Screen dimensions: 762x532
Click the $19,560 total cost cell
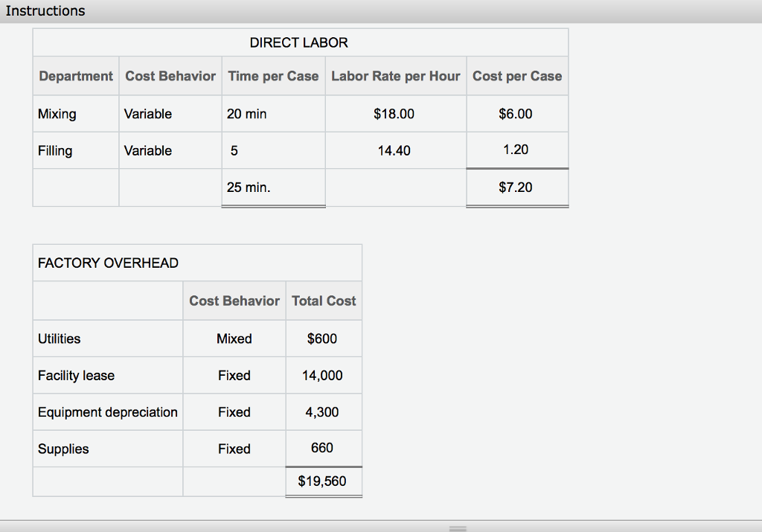323,481
